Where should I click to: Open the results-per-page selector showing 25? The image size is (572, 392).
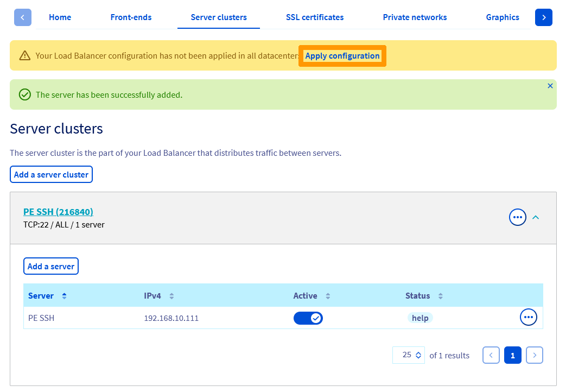[x=408, y=355]
